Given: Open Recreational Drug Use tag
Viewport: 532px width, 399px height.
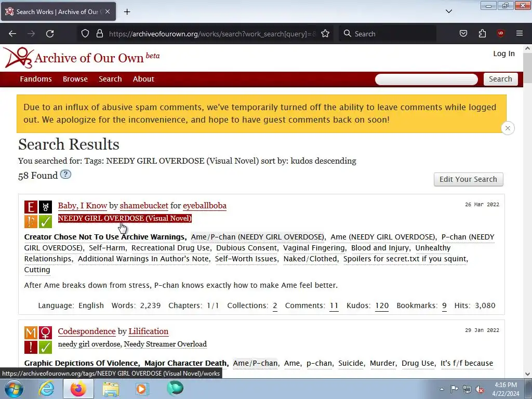Looking at the screenshot, I should 170,248.
